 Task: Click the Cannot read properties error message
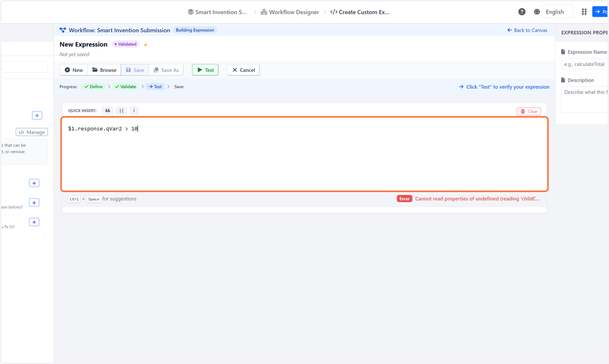point(478,199)
